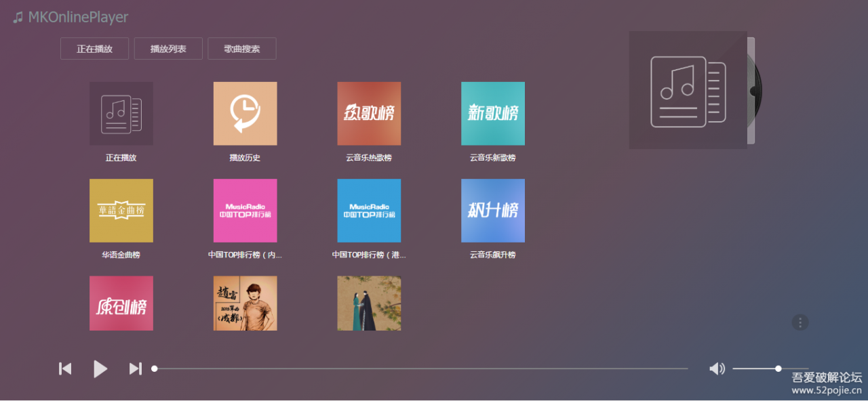Play the current song
The width and height of the screenshot is (868, 401).
100,368
